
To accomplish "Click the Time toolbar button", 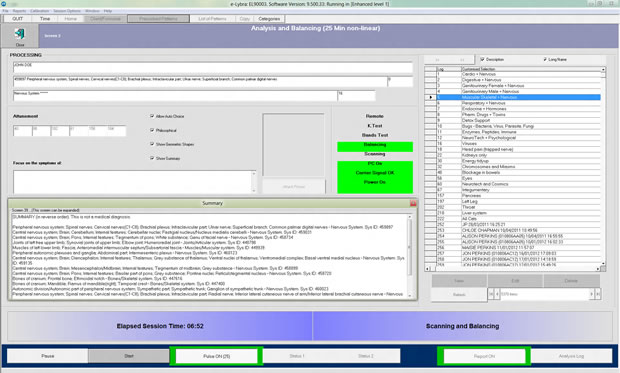I will 45,19.
